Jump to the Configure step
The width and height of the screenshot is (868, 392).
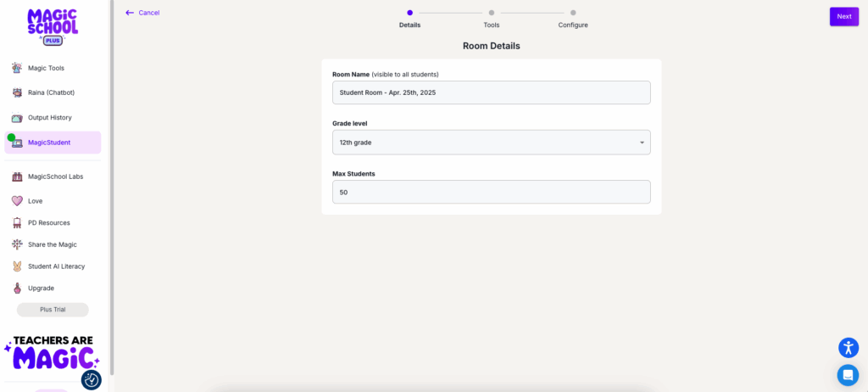[573, 19]
